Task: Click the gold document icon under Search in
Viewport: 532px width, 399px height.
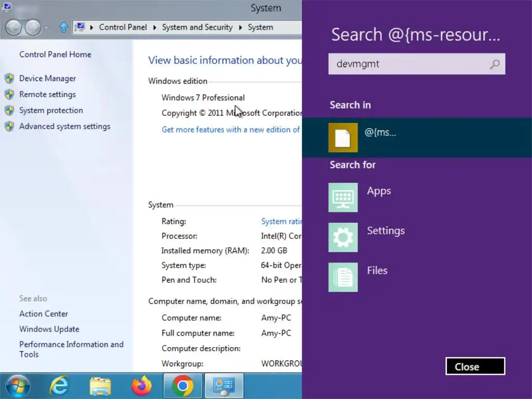Action: [x=343, y=138]
